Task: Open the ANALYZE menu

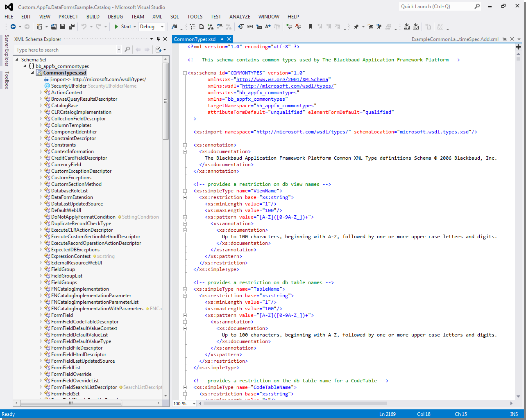Action: tap(240, 17)
